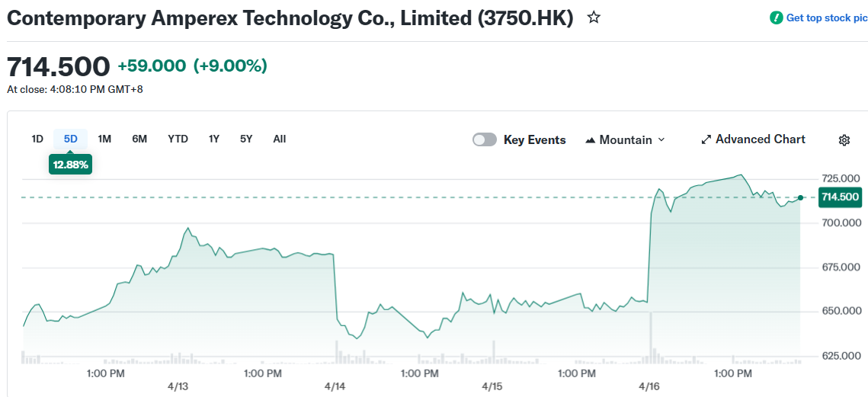This screenshot has width=868, height=397.
Task: Select the 5D time range
Action: [71, 139]
